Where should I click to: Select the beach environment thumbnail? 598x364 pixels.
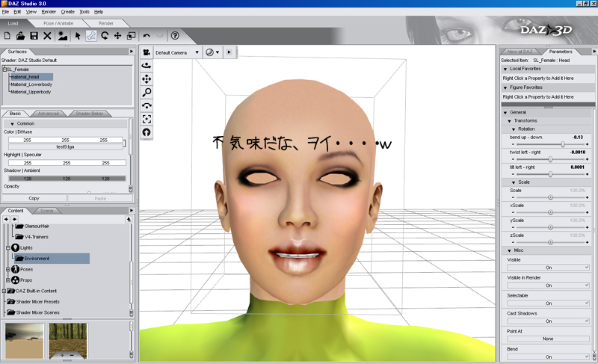(25, 341)
